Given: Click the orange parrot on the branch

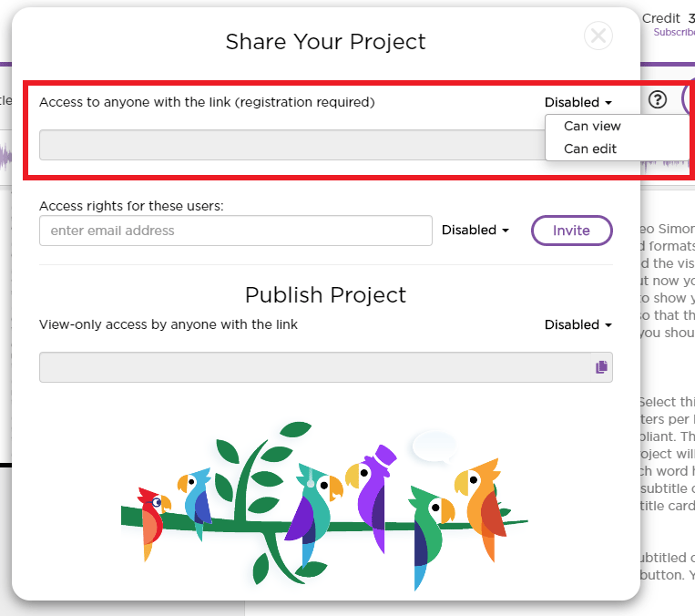Looking at the screenshot, I should point(481,506).
